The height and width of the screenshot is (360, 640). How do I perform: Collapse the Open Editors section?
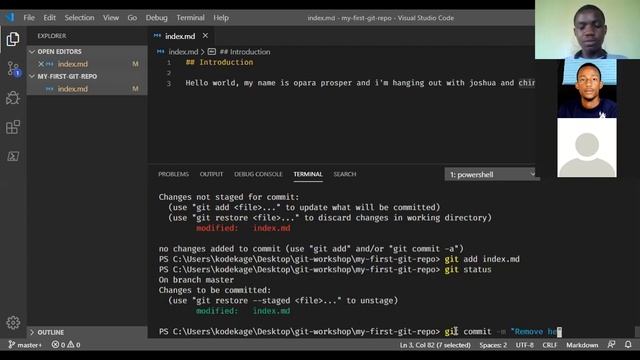(32, 51)
